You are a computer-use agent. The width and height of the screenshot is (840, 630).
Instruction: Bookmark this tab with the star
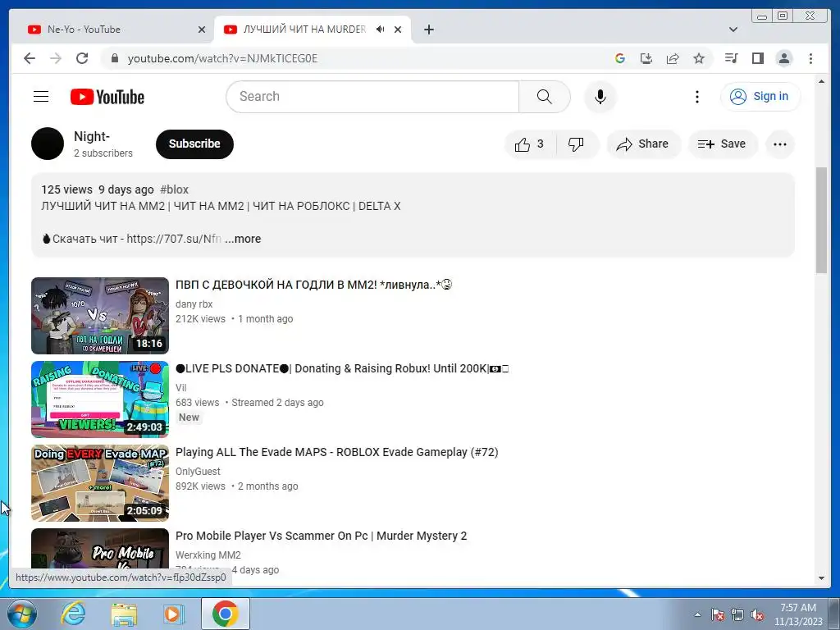pos(699,58)
